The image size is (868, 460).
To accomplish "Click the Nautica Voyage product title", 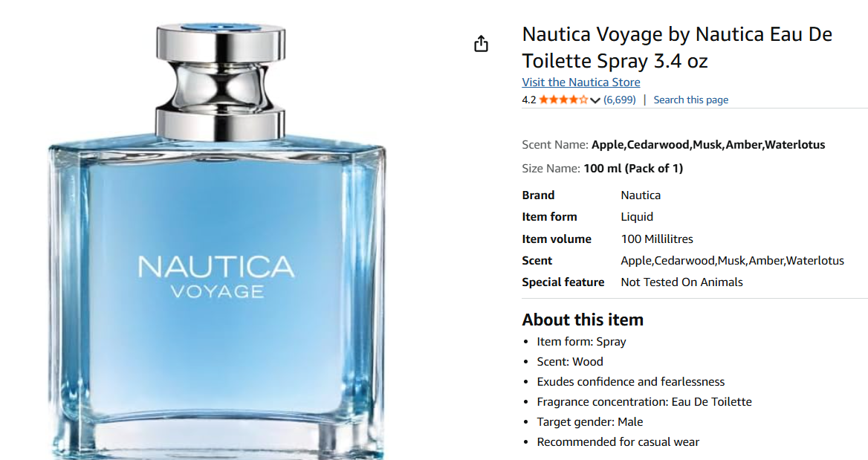I will pyautogui.click(x=677, y=47).
